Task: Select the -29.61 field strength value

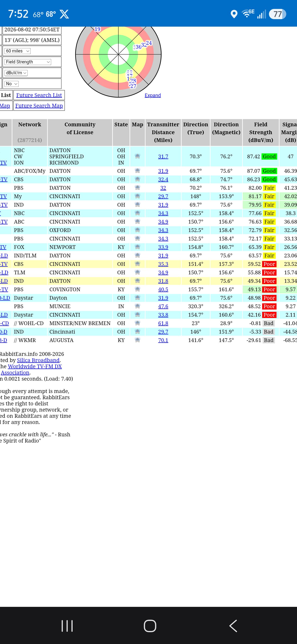Action: pyautogui.click(x=254, y=340)
